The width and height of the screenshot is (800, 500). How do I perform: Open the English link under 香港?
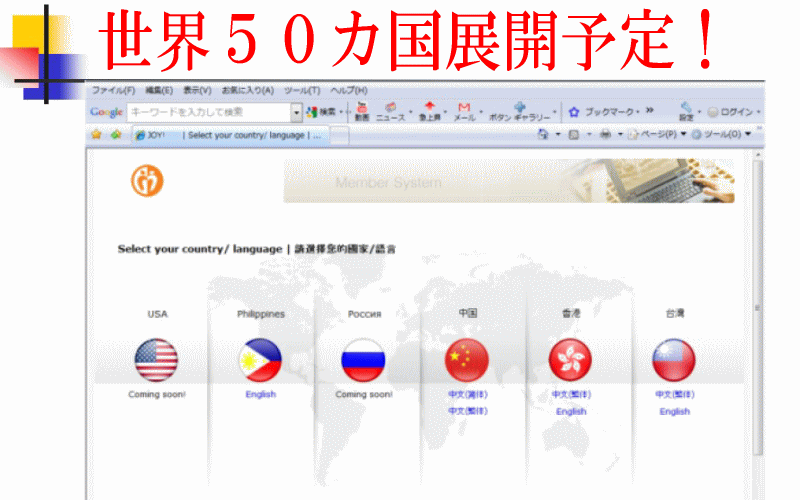[571, 411]
